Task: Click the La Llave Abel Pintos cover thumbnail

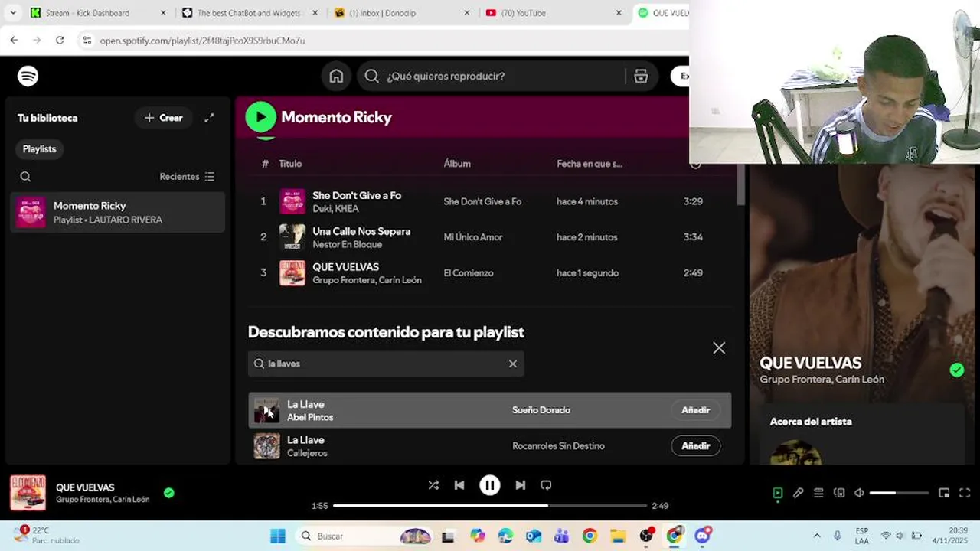Action: tap(267, 410)
